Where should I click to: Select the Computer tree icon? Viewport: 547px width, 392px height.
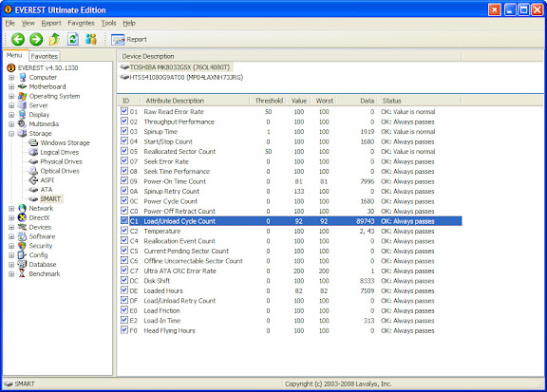coord(23,77)
